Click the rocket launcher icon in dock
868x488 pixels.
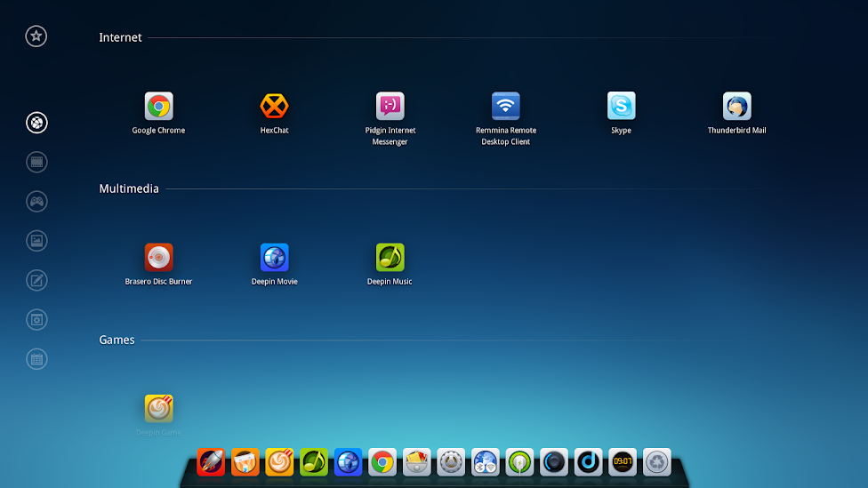click(x=211, y=462)
